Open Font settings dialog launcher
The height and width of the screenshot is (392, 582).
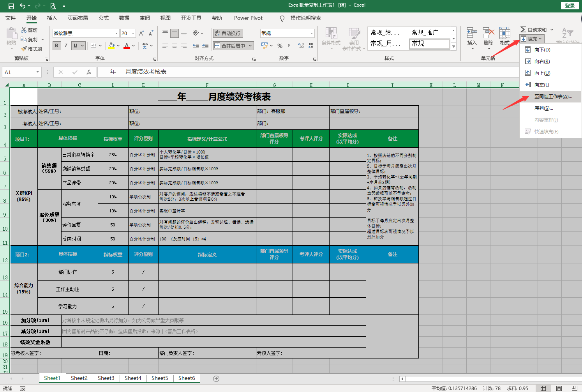(155, 59)
